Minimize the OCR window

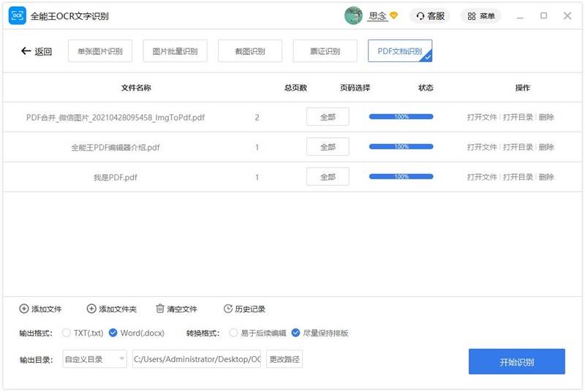tap(520, 16)
